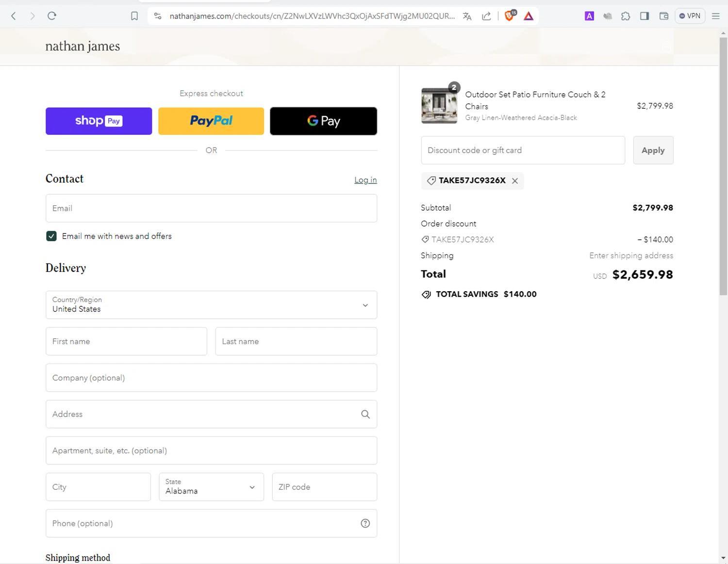Open Brave Rewards triangle icon
Screen dimensions: 728x564
click(x=529, y=16)
